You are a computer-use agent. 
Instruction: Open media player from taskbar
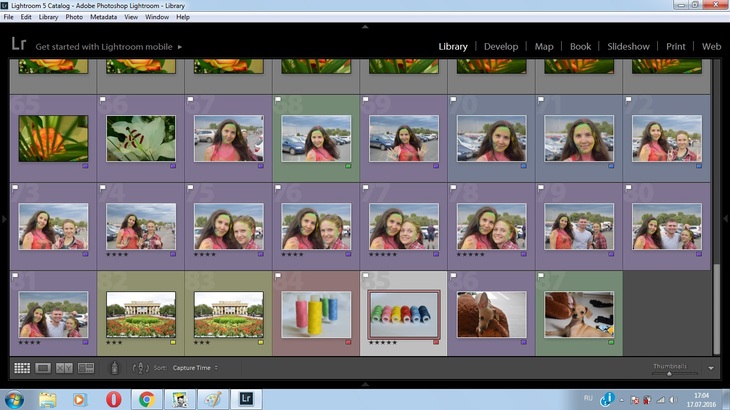[x=80, y=399]
